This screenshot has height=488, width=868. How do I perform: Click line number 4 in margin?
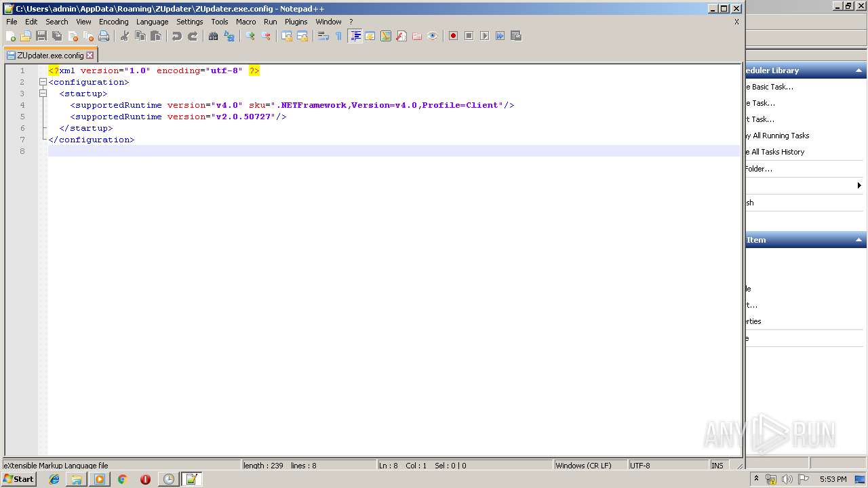(x=22, y=105)
